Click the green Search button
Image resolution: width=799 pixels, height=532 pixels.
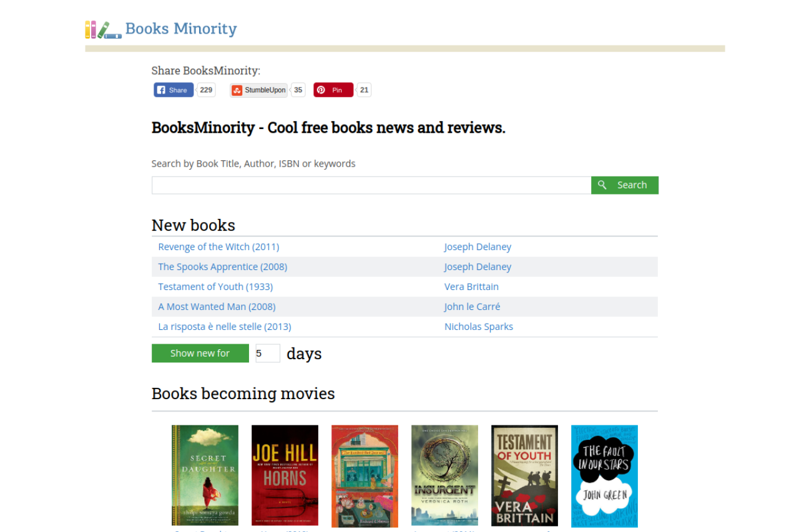point(624,185)
